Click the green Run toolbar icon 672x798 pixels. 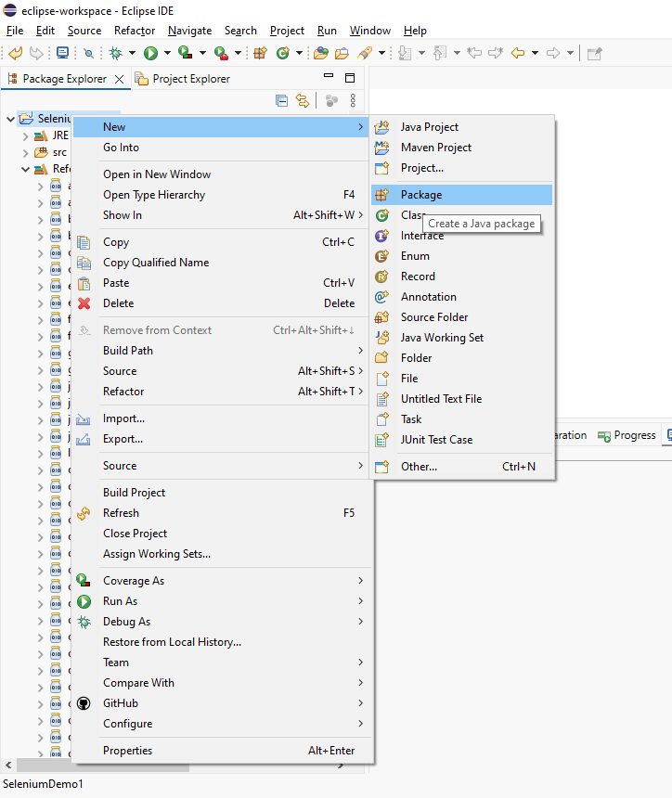click(x=150, y=53)
